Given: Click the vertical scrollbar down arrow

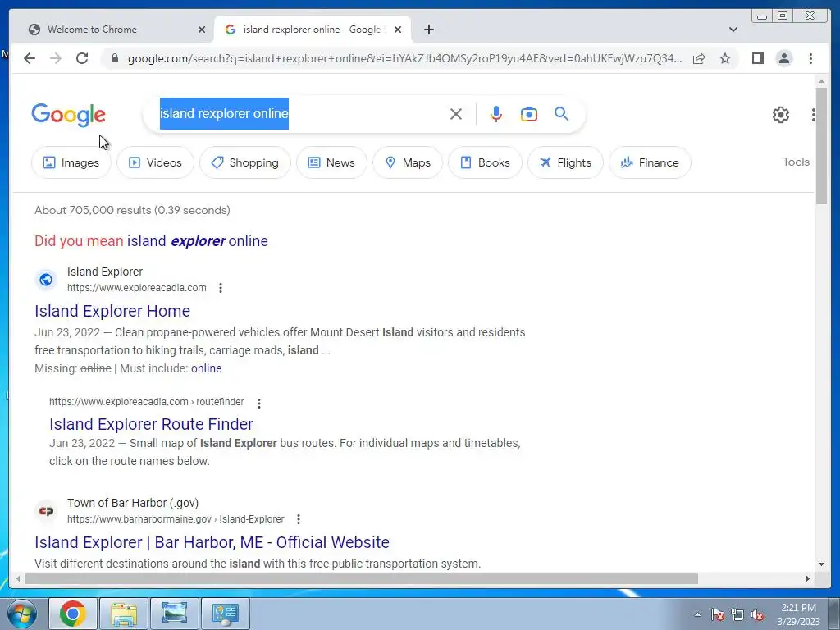Looking at the screenshot, I should click(821, 564).
